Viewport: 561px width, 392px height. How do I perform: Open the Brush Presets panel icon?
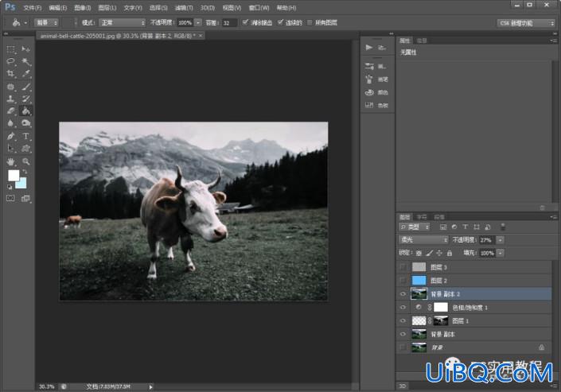(x=369, y=66)
